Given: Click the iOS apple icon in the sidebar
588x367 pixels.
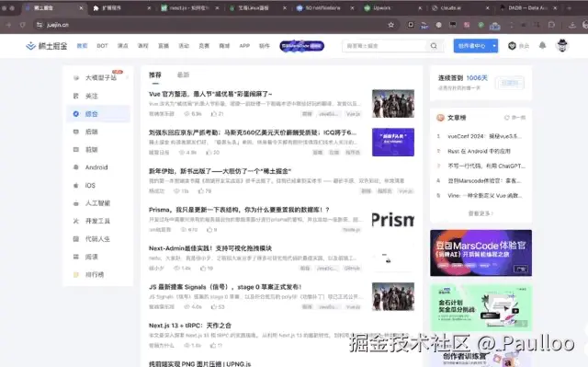Looking at the screenshot, I should tap(75, 186).
